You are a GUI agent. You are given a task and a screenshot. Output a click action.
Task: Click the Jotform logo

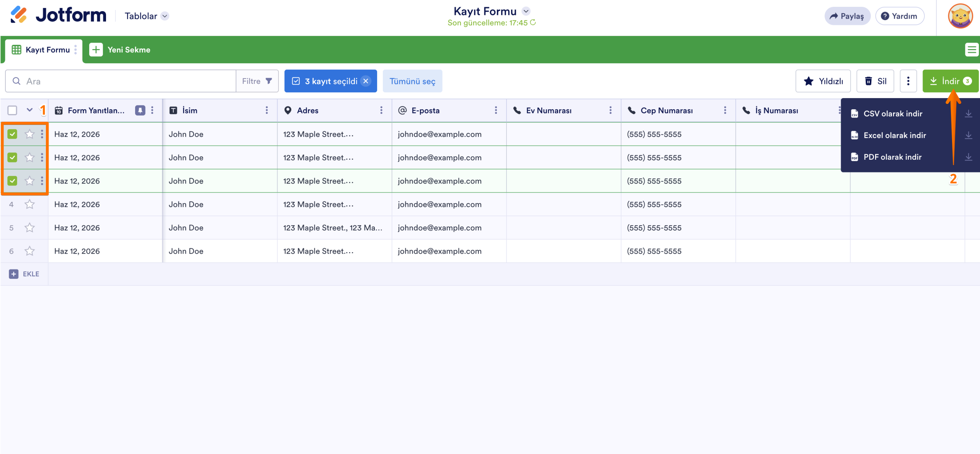tap(58, 15)
